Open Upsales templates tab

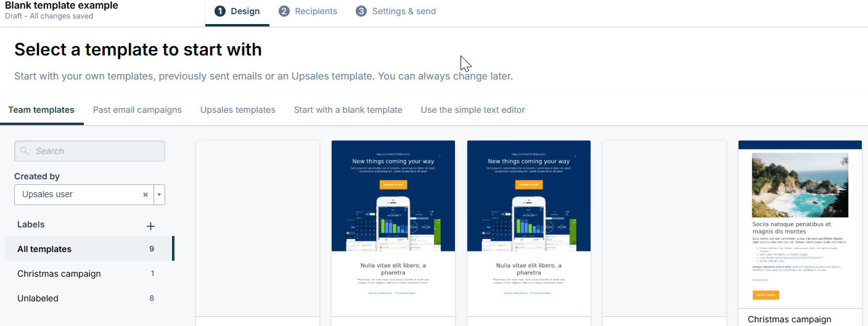point(238,110)
